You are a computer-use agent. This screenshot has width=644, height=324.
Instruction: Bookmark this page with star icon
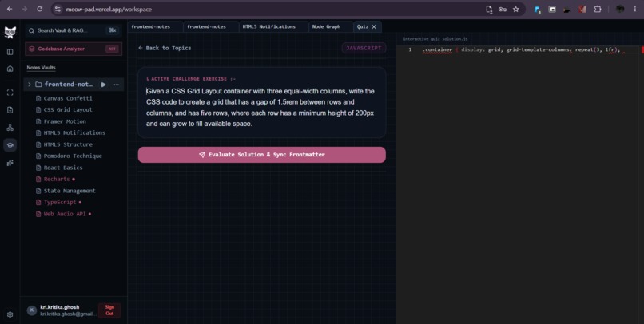coord(516,9)
